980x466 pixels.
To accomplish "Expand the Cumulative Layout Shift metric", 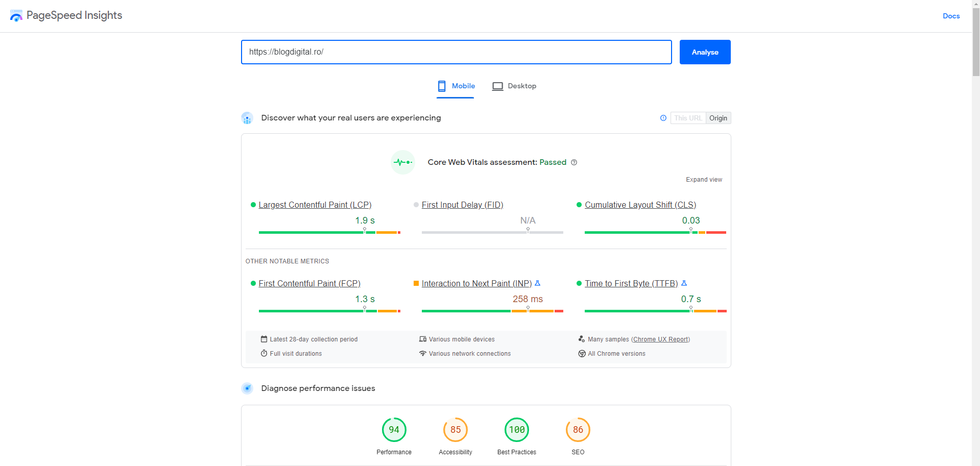I will point(640,205).
